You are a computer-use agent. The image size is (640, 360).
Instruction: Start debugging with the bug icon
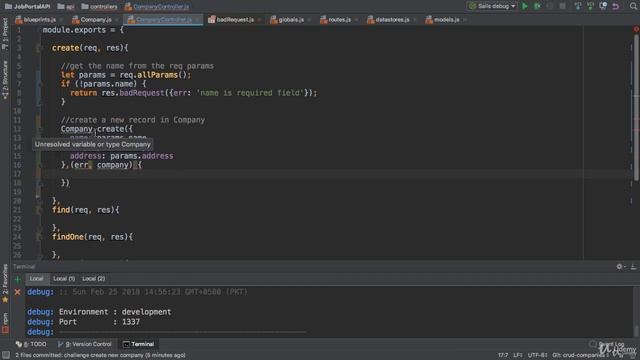[x=537, y=6]
